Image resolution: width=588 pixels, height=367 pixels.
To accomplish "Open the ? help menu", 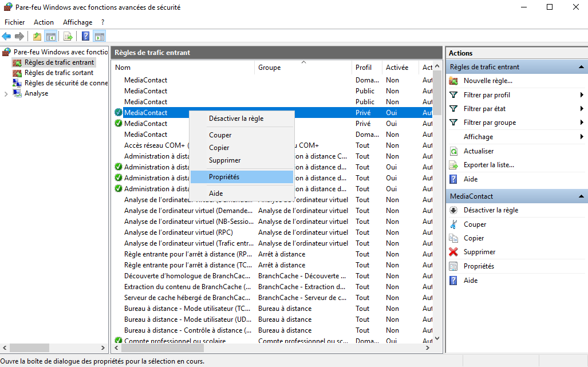I will pos(102,22).
